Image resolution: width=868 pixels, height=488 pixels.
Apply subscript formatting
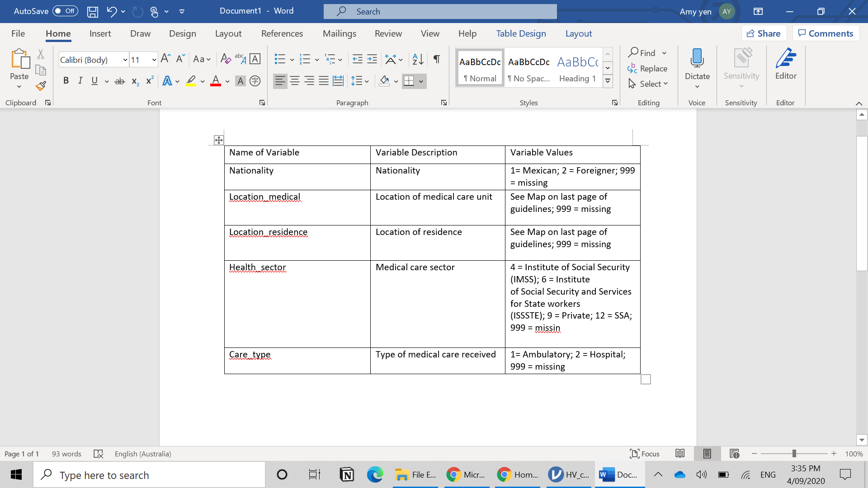click(135, 81)
